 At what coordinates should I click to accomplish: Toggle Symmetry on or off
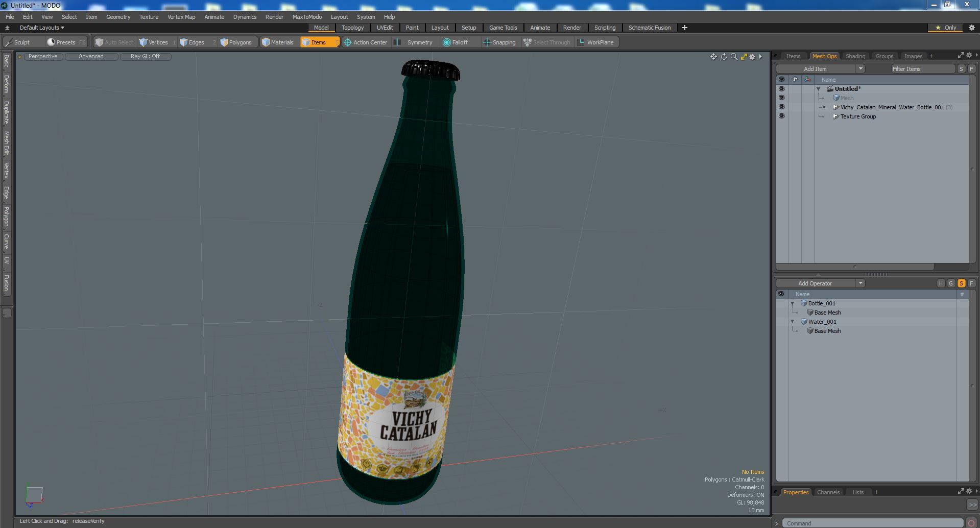(x=415, y=42)
